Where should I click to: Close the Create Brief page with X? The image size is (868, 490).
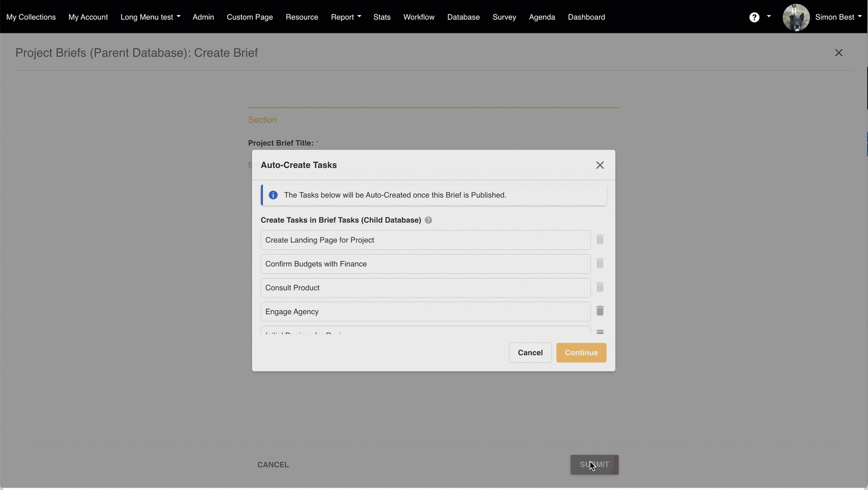838,53
